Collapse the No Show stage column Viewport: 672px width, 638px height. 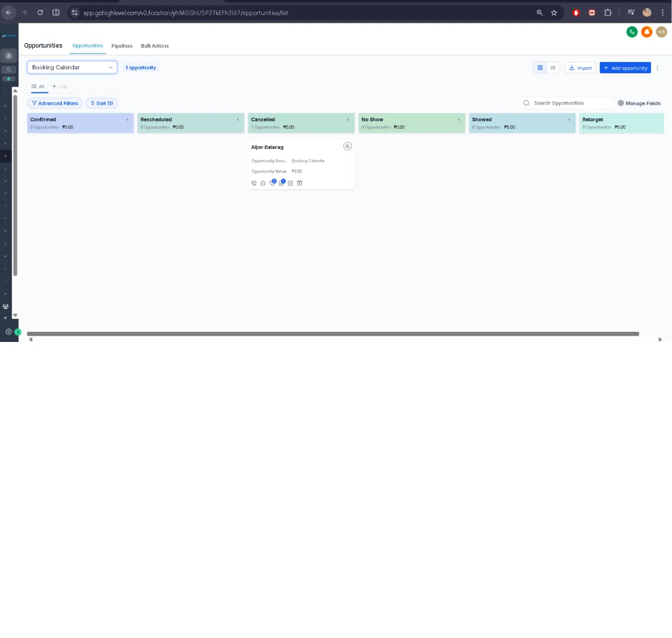459,119
